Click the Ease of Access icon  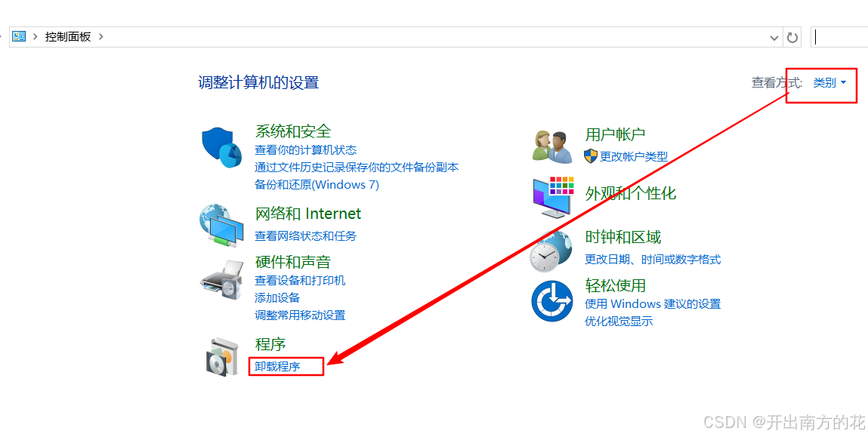(552, 301)
